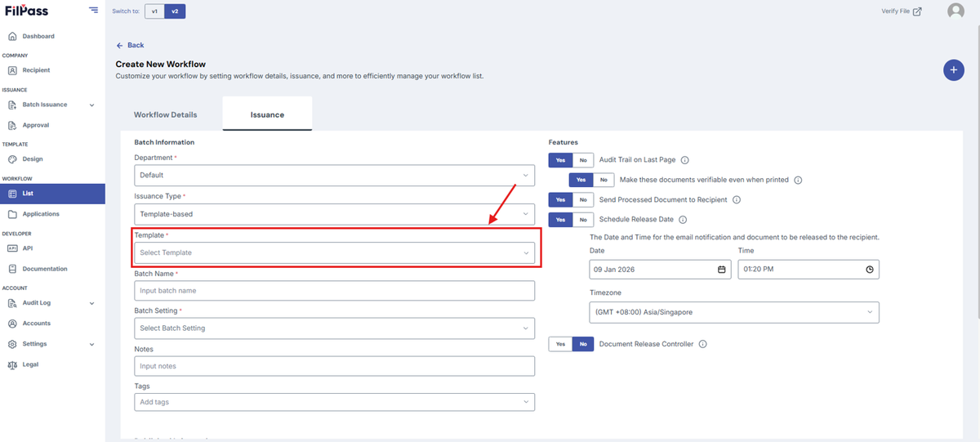Click the Batch Issuance sidebar icon

(x=12, y=105)
